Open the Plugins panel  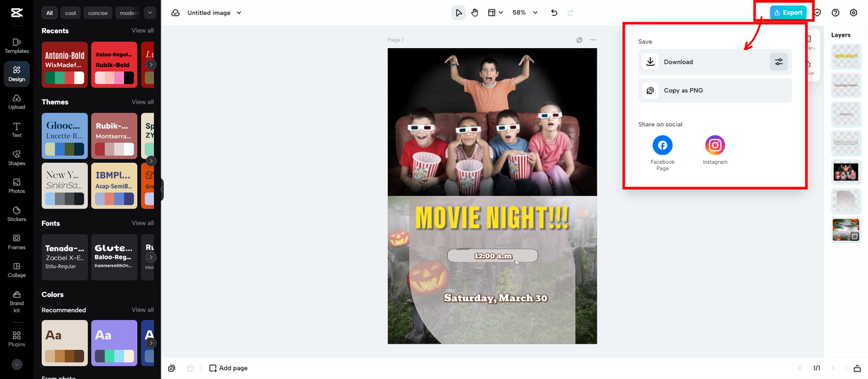(x=16, y=338)
